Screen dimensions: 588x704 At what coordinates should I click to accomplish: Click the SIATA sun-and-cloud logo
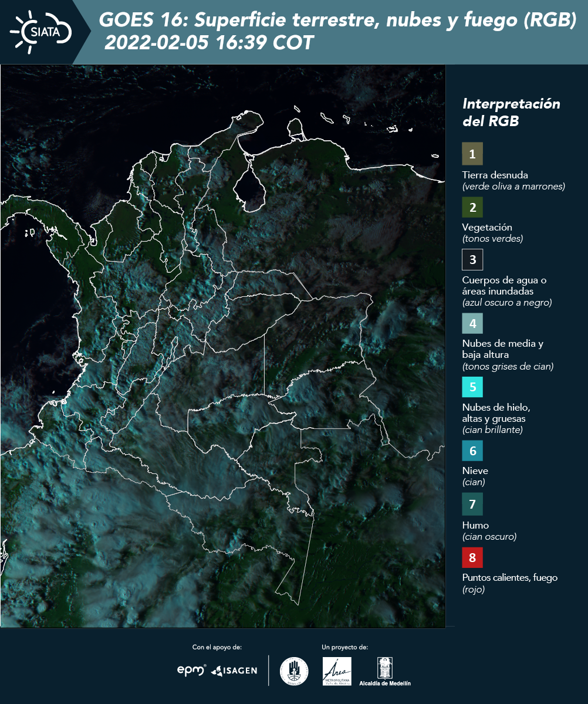click(41, 32)
